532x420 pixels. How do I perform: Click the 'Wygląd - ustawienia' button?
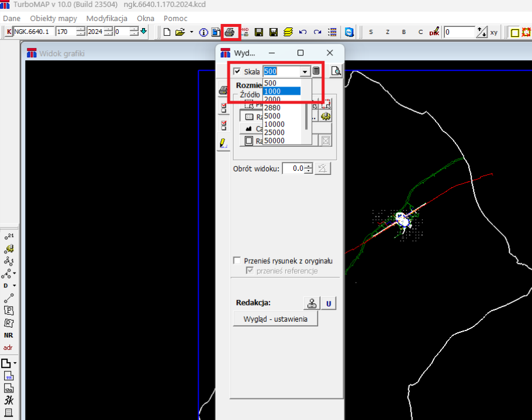[275, 319]
